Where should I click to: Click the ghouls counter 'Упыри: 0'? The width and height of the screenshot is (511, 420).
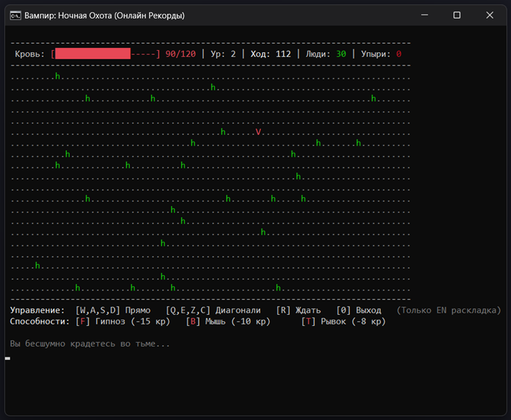(x=381, y=54)
